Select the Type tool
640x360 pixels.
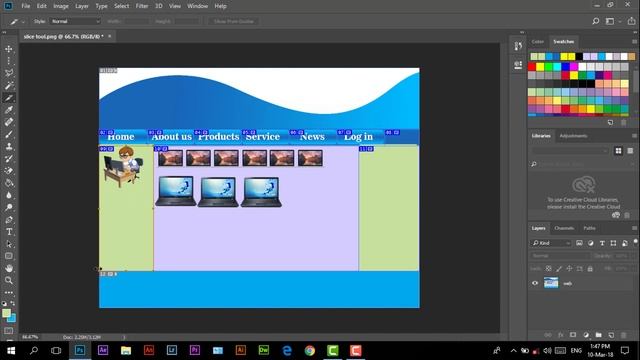tap(9, 232)
